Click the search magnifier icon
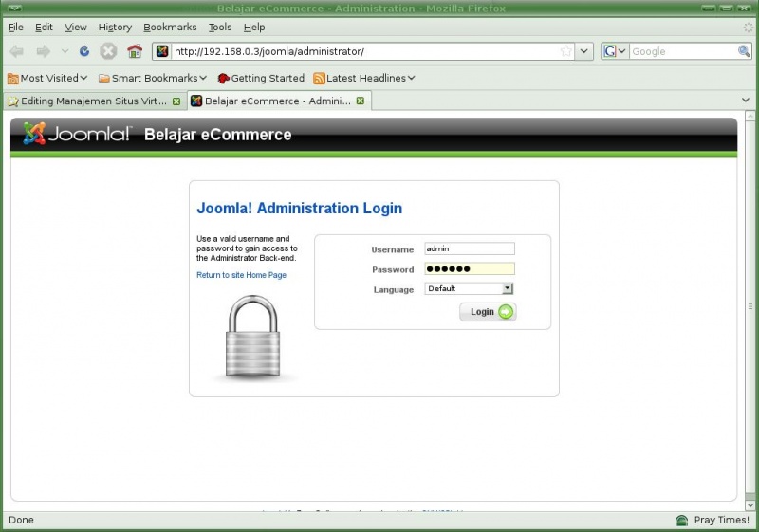Screen dimensions: 759x532 (744, 51)
